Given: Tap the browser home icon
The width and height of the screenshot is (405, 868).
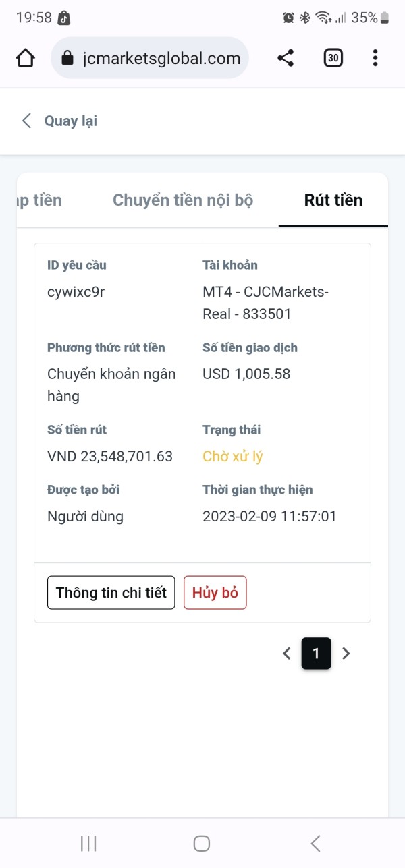Looking at the screenshot, I should pyautogui.click(x=25, y=58).
